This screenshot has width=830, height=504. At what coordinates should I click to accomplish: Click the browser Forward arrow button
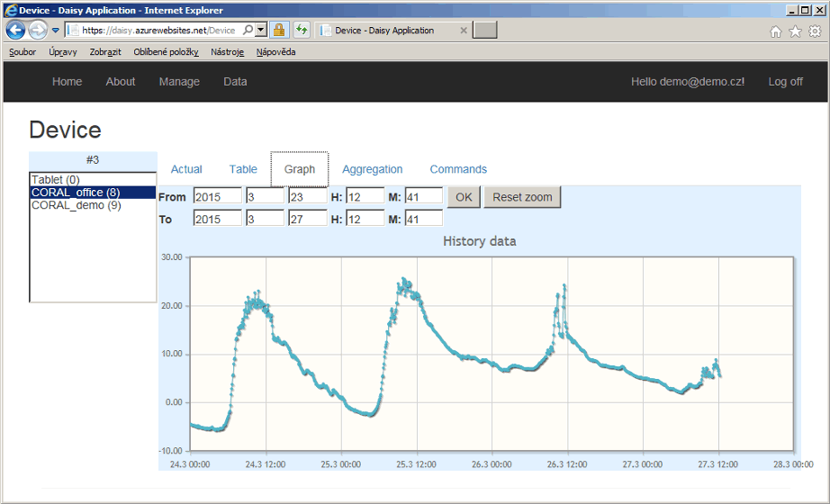tap(38, 31)
